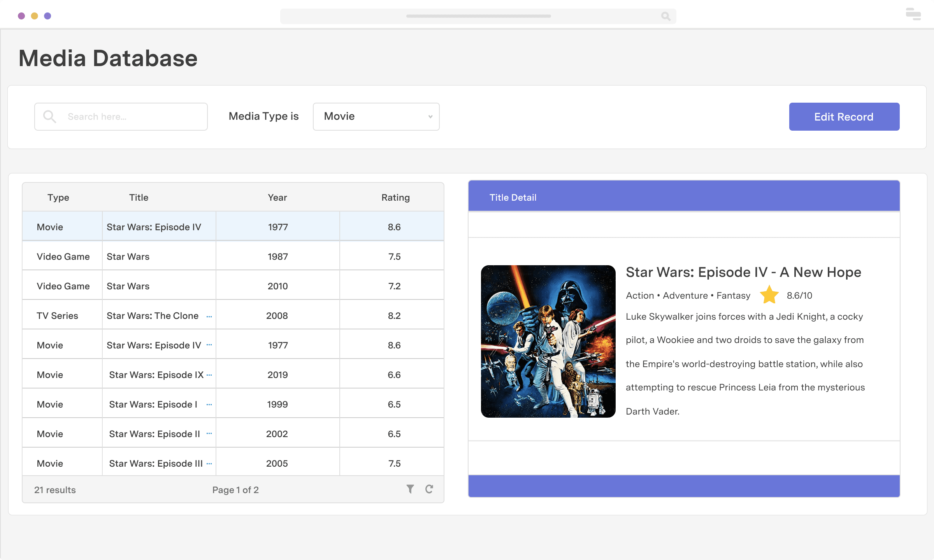The height and width of the screenshot is (560, 934).
Task: Sort results by the Rating column
Action: click(395, 197)
